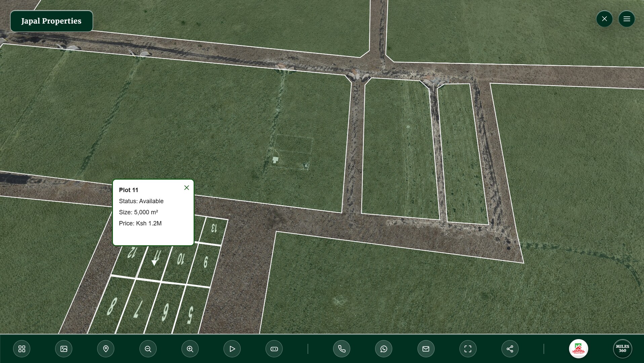The height and width of the screenshot is (363, 644).
Task: Click the Japal logo badge
Action: click(578, 349)
